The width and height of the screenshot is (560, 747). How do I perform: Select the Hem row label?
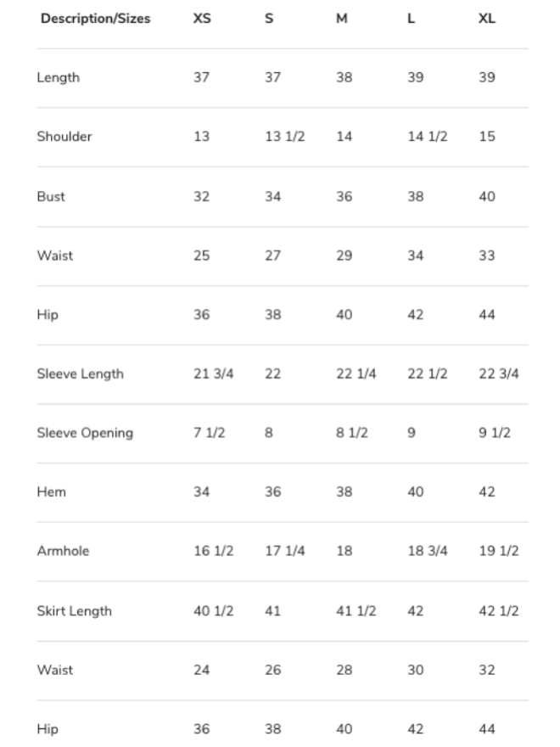pos(51,492)
